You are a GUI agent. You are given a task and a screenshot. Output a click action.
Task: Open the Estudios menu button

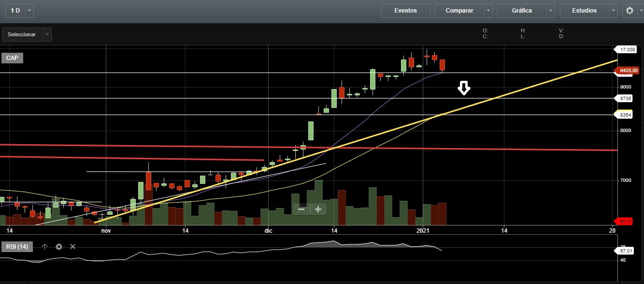(x=585, y=11)
